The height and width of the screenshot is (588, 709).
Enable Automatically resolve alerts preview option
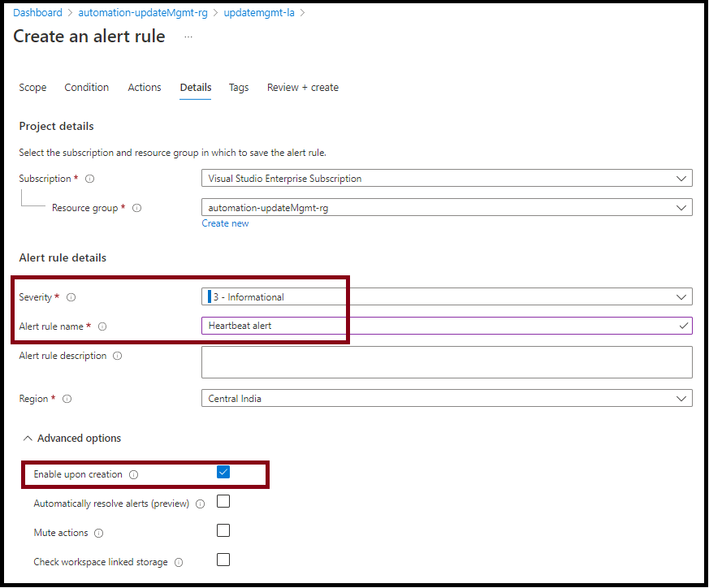coord(223,501)
